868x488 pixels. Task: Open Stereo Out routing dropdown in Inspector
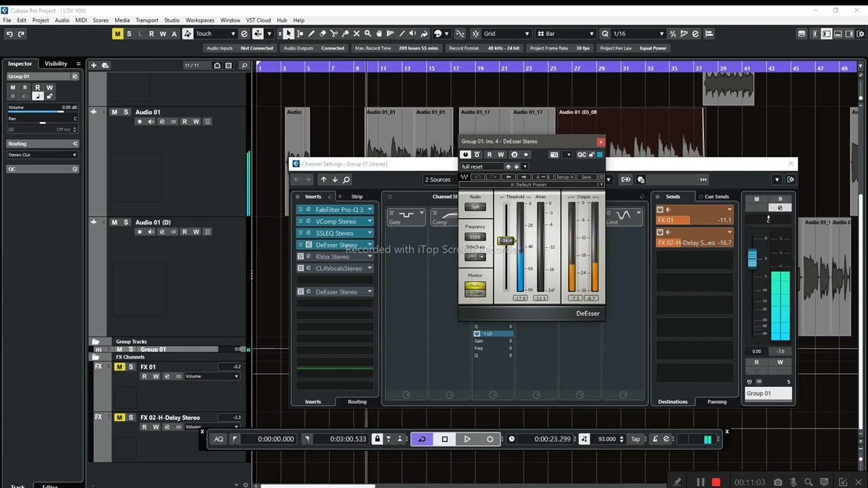(42, 155)
